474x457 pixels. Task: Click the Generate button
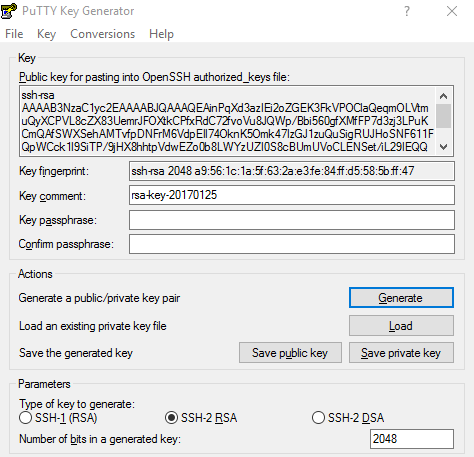pyautogui.click(x=401, y=298)
